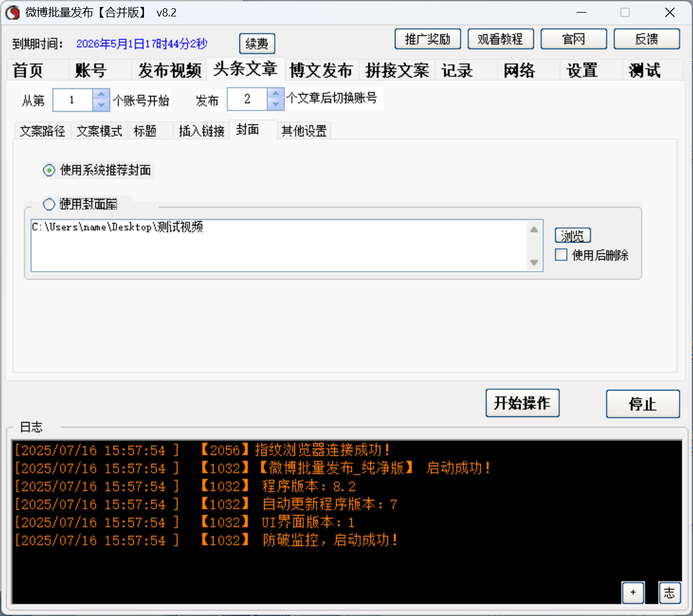
Task: Open the 文案模式 sub-tab
Action: (99, 131)
